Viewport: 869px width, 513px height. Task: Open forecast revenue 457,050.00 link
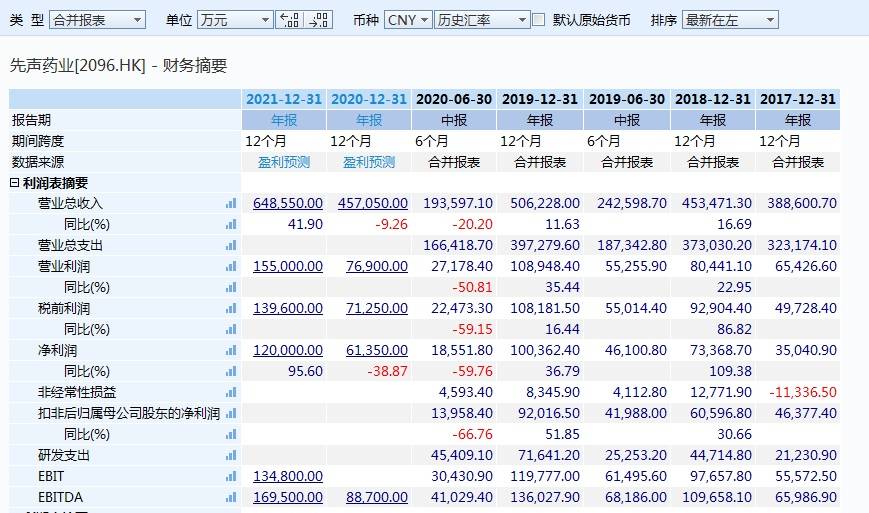coord(373,203)
